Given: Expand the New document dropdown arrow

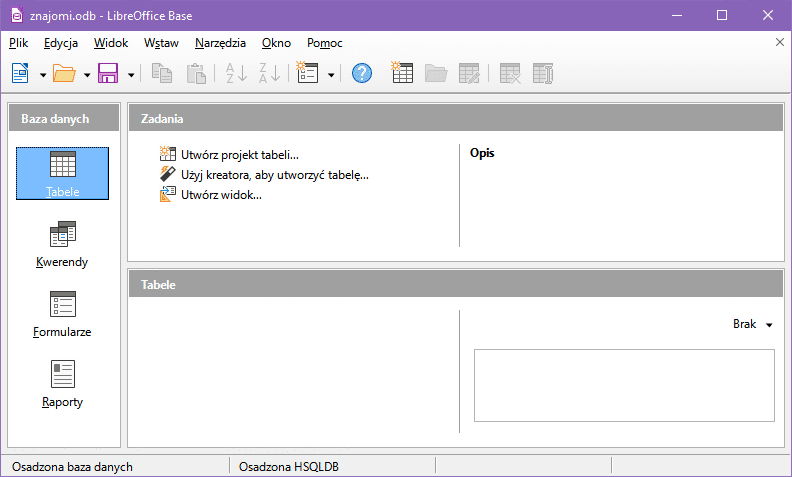Looking at the screenshot, I should click(43, 74).
